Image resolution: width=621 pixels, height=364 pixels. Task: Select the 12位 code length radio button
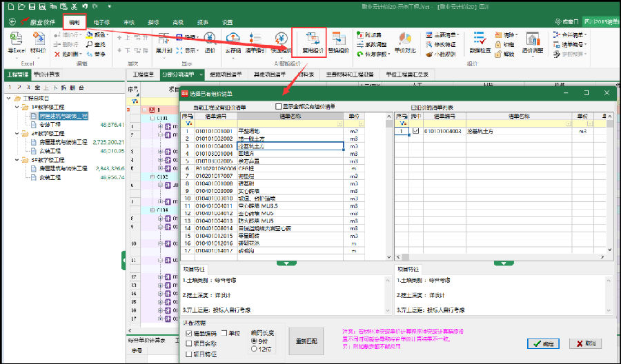click(255, 350)
